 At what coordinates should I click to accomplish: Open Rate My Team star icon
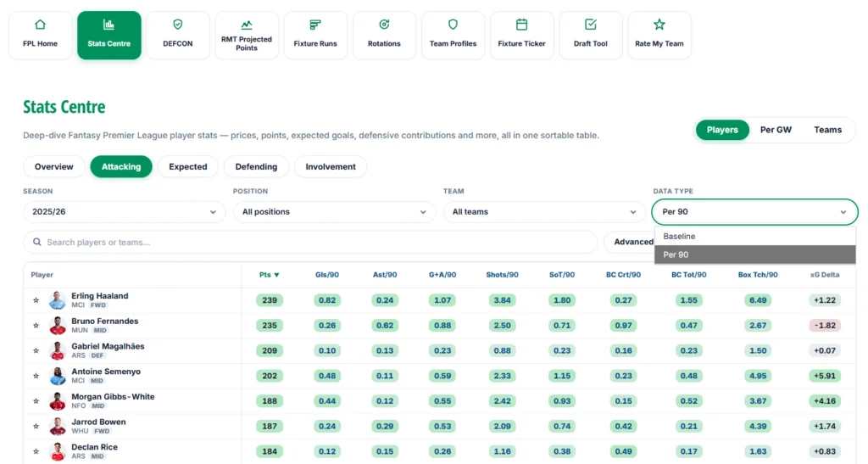click(659, 25)
